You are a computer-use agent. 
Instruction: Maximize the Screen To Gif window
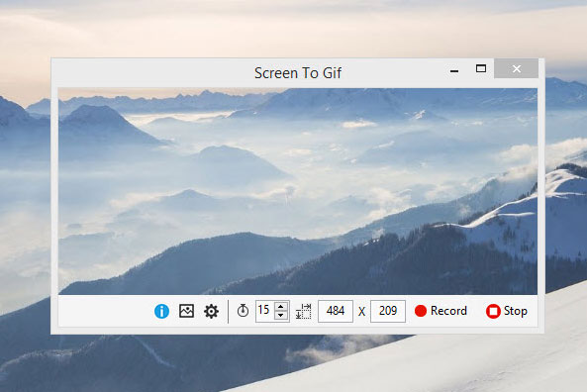[x=481, y=68]
